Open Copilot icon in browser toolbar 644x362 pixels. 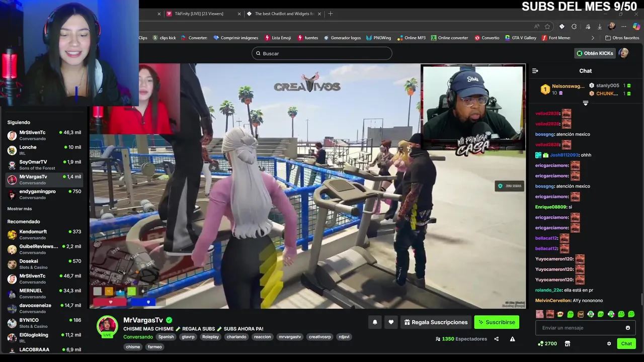636,26
